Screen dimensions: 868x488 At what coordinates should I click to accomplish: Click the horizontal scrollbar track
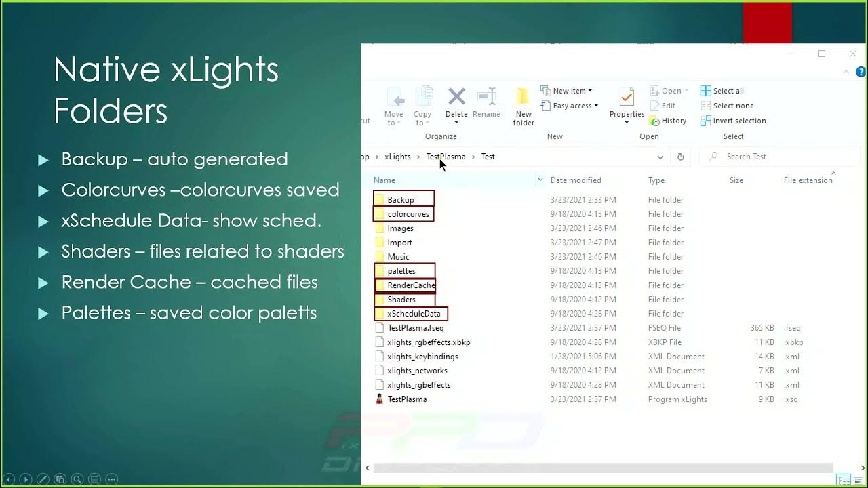[603, 468]
